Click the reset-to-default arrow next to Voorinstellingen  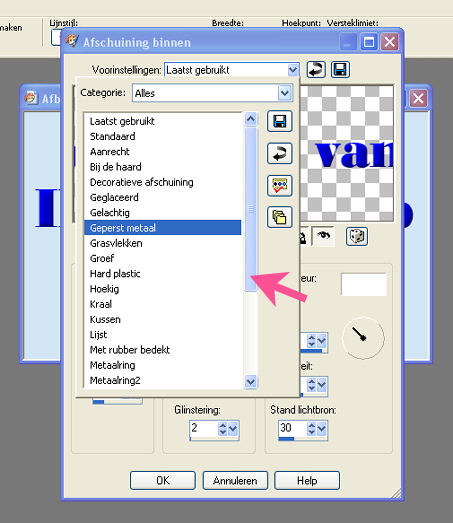coord(316,70)
